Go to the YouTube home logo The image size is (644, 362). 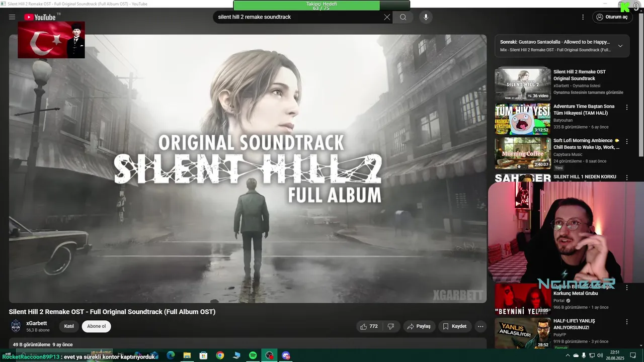click(40, 17)
